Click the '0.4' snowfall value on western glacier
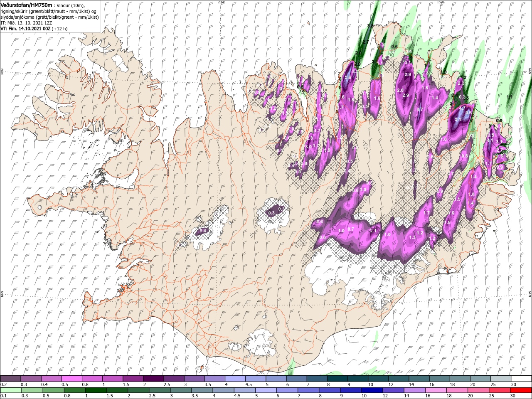Image resolution: width=532 pixels, height=399 pixels. (x=203, y=231)
